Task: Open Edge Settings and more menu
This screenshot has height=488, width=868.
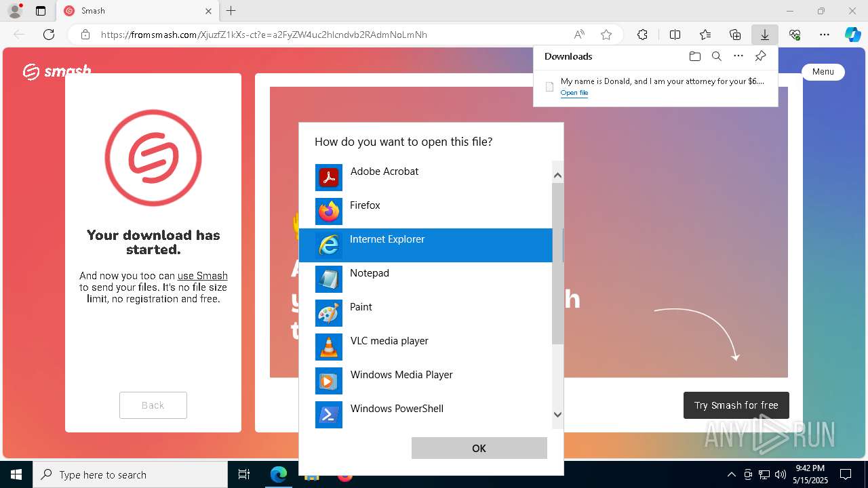Action: tap(825, 35)
